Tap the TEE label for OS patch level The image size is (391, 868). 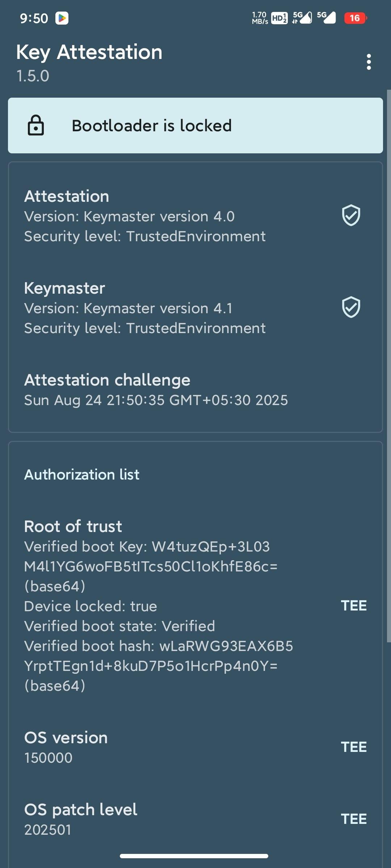point(354,819)
